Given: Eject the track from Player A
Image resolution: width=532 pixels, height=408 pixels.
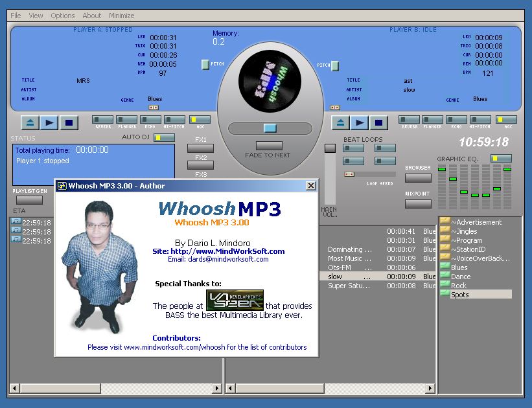Looking at the screenshot, I should click(30, 123).
